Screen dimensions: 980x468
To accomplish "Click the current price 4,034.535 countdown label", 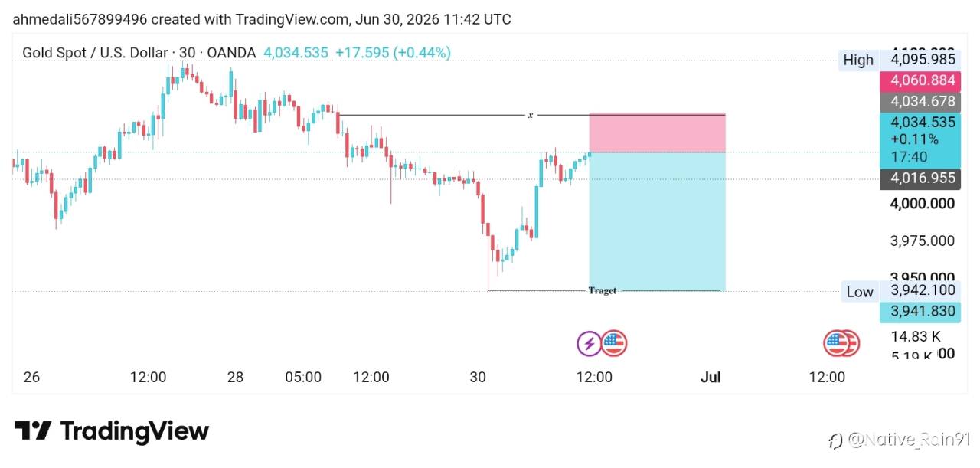I will point(921,139).
